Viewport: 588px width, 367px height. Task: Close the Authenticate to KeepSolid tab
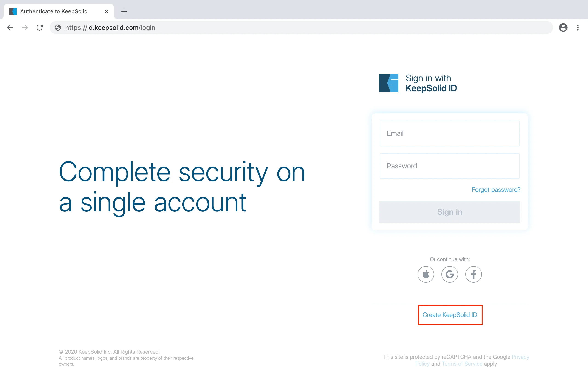pyautogui.click(x=106, y=11)
